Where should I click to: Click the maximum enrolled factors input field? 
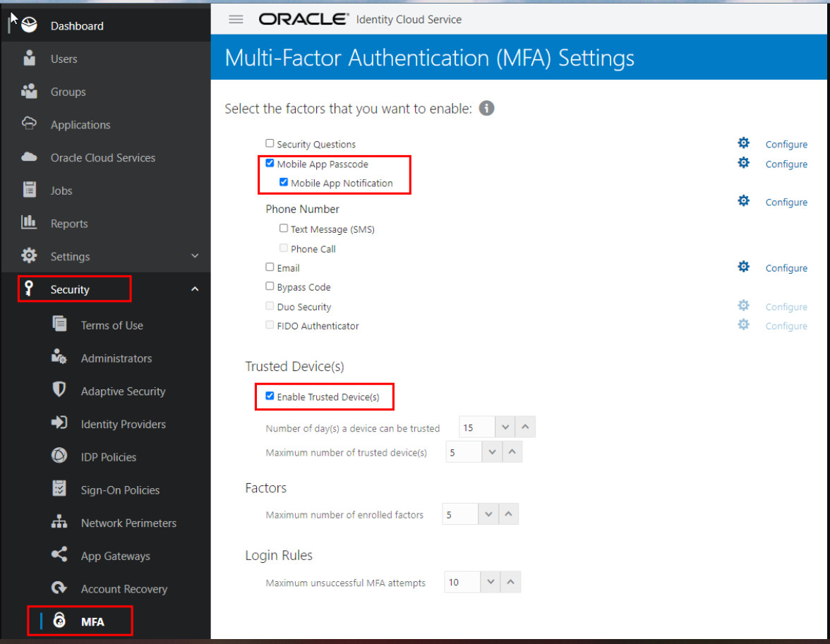(x=460, y=514)
